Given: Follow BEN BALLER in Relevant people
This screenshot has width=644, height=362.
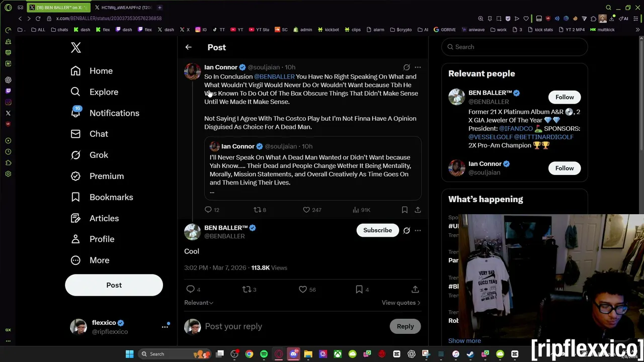Looking at the screenshot, I should point(565,97).
